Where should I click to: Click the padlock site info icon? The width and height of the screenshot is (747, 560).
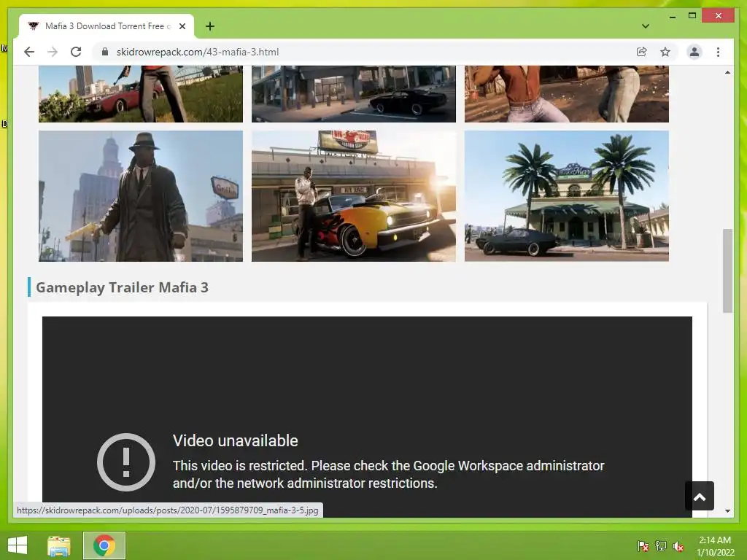click(105, 52)
